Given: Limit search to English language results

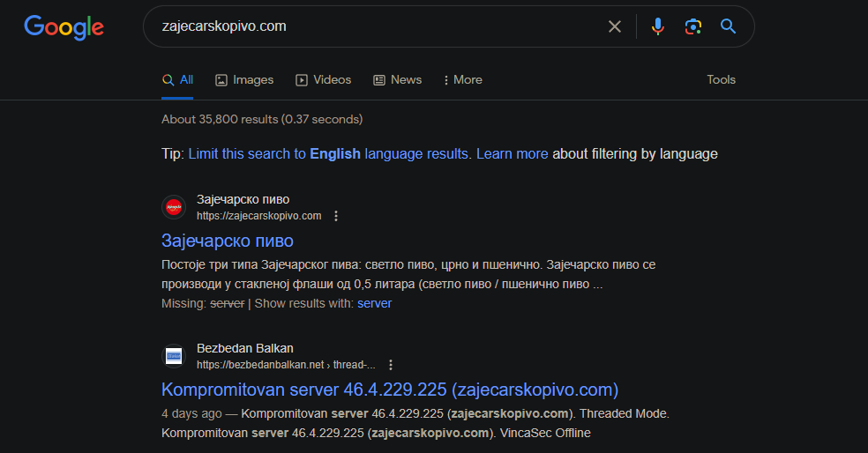Looking at the screenshot, I should coord(328,153).
